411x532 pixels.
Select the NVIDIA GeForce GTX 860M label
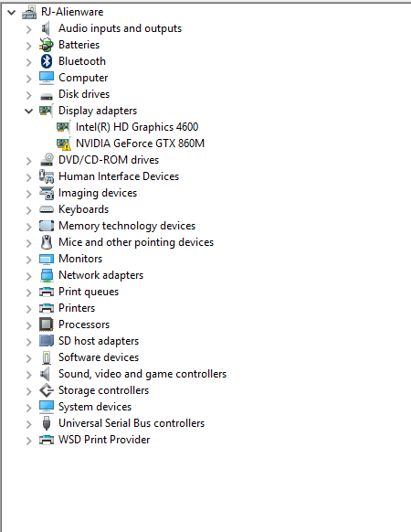click(140, 144)
